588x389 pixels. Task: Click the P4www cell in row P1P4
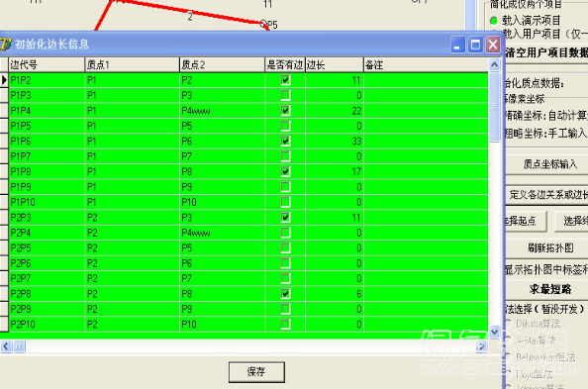[222, 111]
